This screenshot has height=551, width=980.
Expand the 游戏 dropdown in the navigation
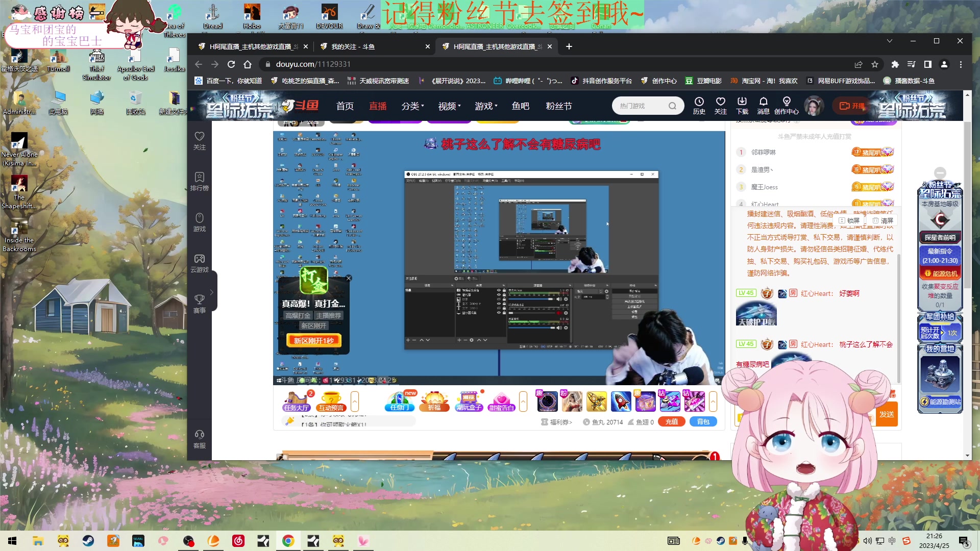point(486,106)
